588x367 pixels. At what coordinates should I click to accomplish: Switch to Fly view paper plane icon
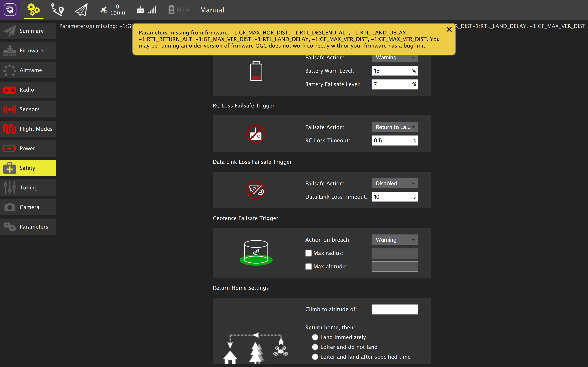81,10
